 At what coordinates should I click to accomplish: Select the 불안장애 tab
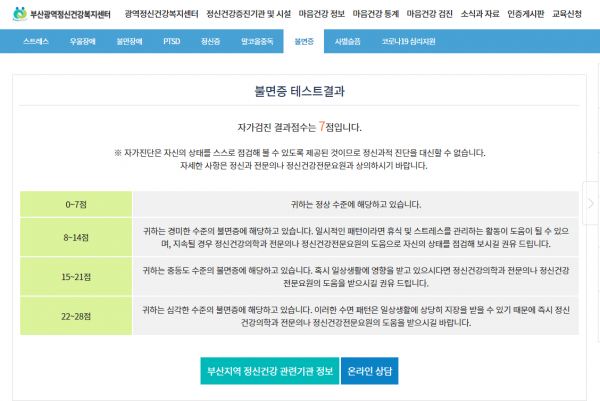tap(129, 42)
